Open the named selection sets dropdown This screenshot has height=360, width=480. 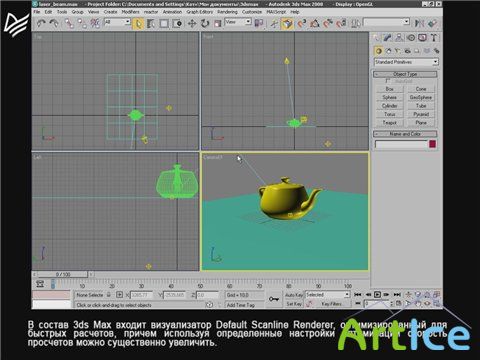[x=386, y=22]
